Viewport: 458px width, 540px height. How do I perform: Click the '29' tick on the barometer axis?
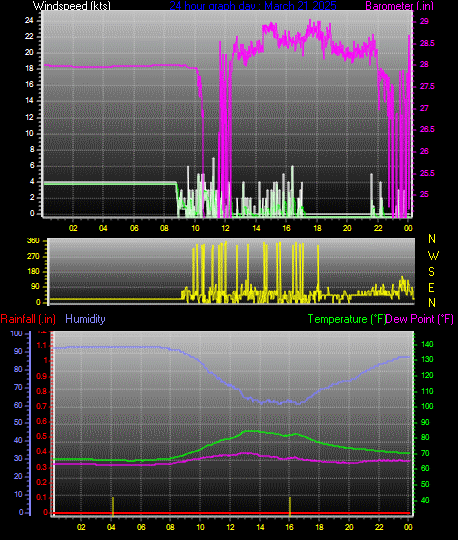click(x=424, y=21)
